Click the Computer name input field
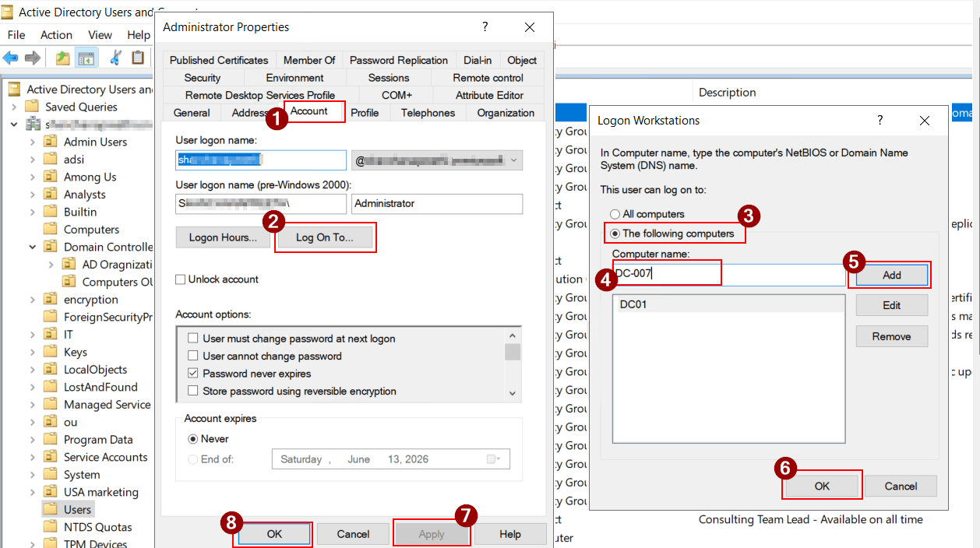Viewport: 980px width, 548px height. pyautogui.click(x=728, y=274)
